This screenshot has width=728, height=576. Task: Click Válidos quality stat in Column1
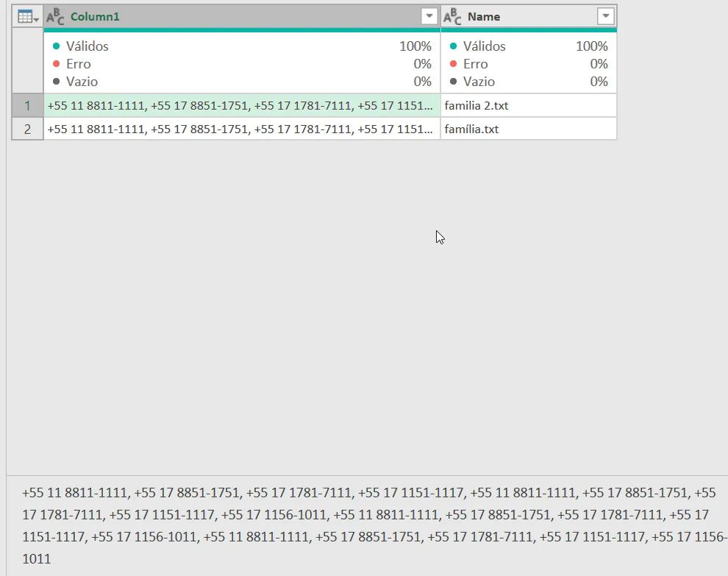(242, 46)
